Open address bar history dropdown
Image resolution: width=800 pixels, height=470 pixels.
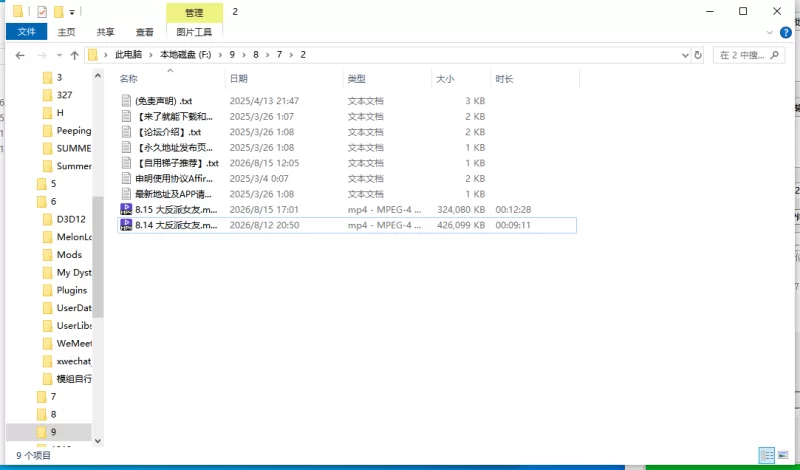[685, 55]
